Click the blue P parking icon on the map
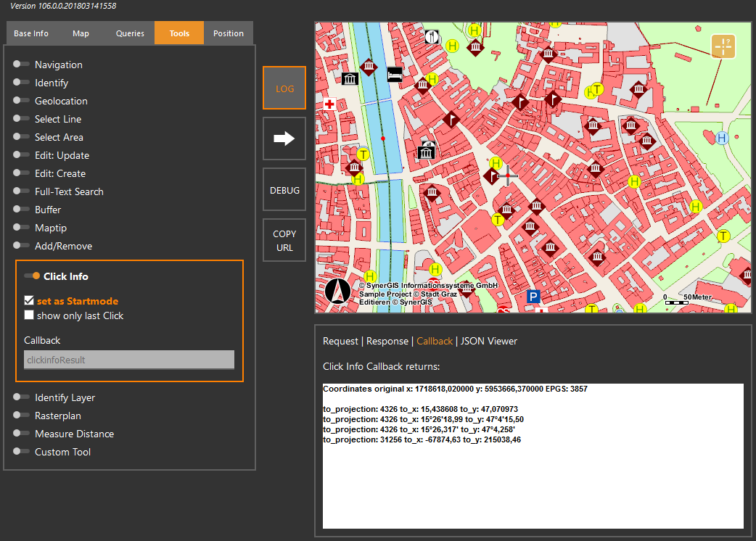 click(534, 297)
